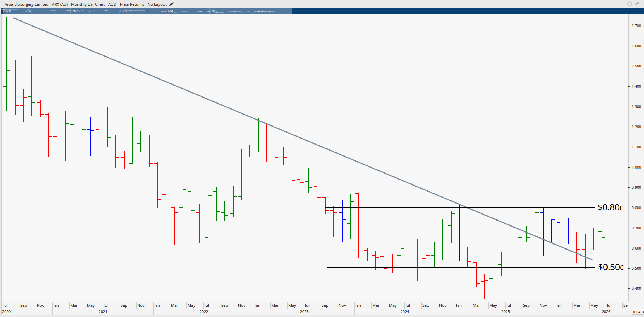
Task: Click the dark blue navigator area past the range
Action: 467,11
